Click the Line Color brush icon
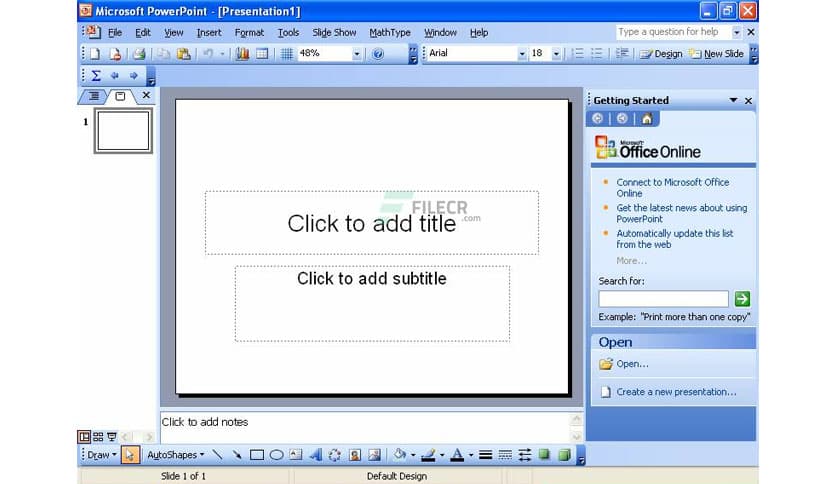The height and width of the screenshot is (484, 836). (428, 455)
